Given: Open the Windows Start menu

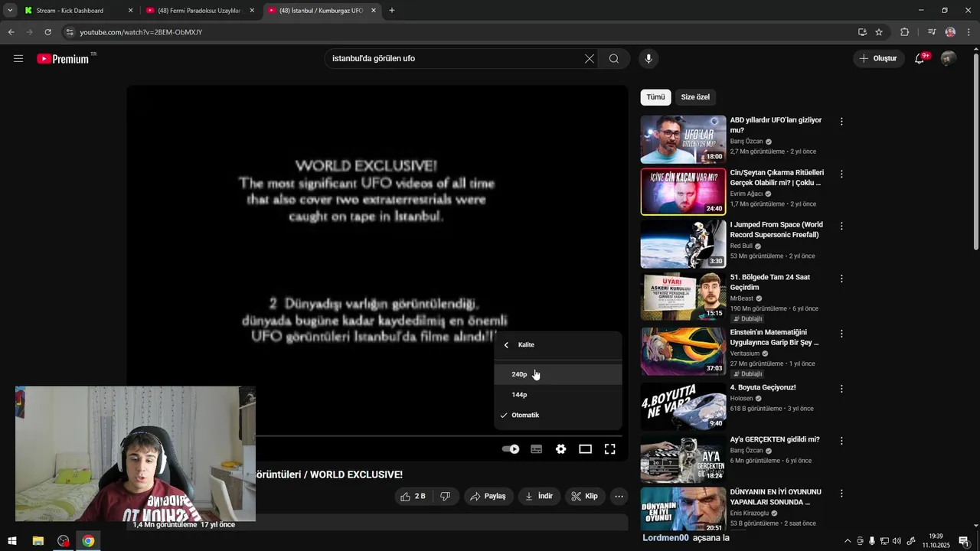Looking at the screenshot, I should tap(12, 541).
